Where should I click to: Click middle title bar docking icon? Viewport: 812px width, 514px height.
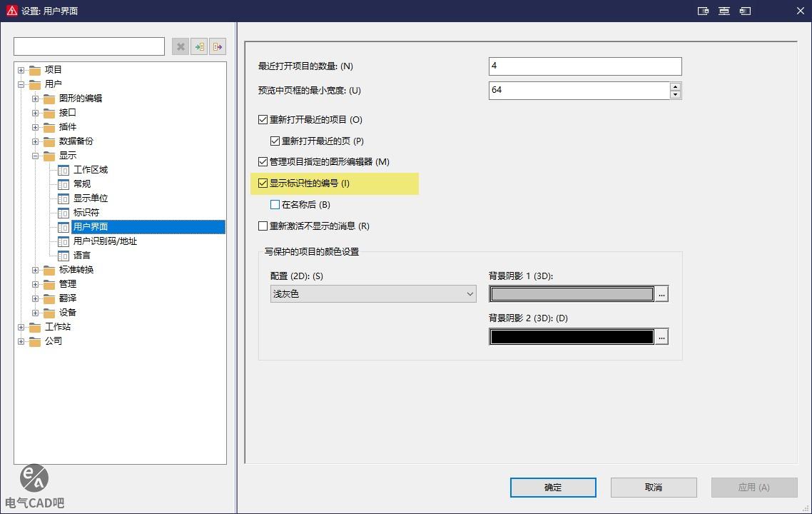[724, 11]
